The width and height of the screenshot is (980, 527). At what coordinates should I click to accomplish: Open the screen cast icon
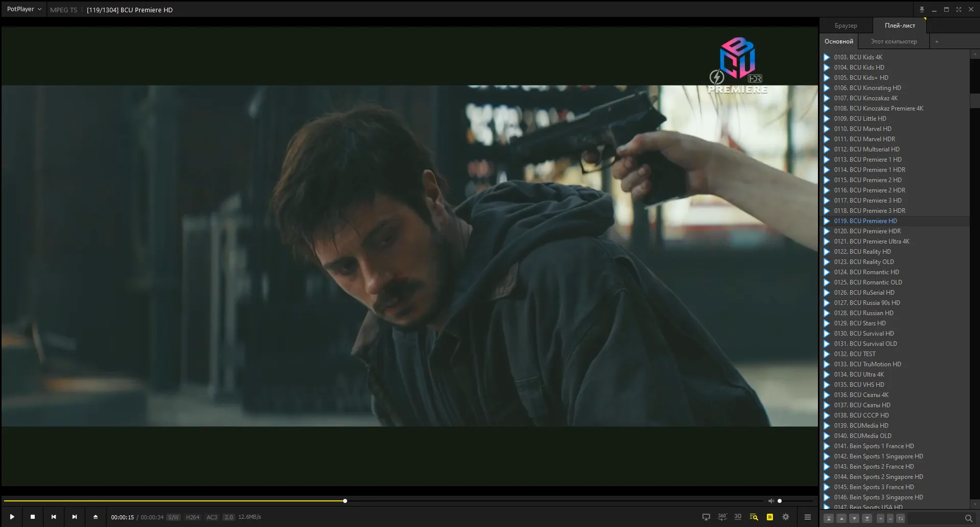[x=706, y=517]
